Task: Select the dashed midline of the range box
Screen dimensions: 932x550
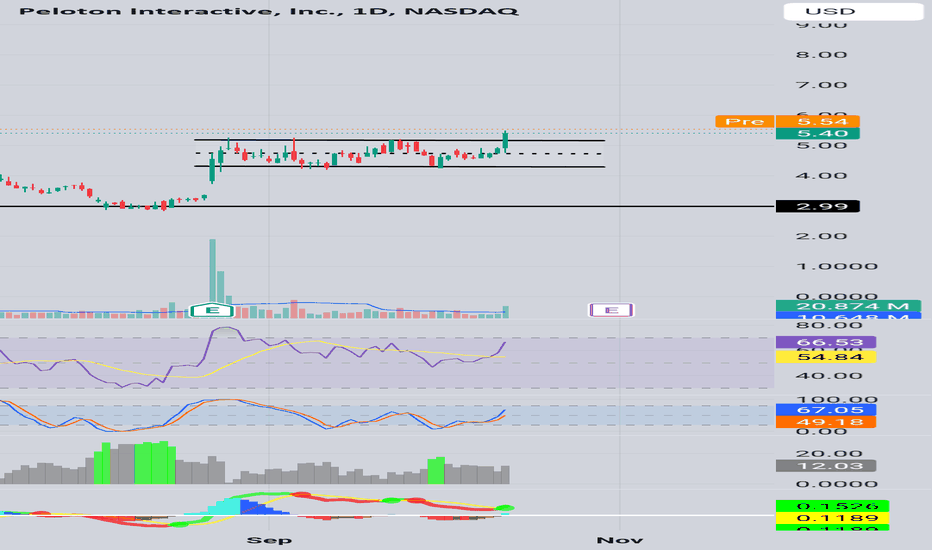Action: [x=399, y=153]
